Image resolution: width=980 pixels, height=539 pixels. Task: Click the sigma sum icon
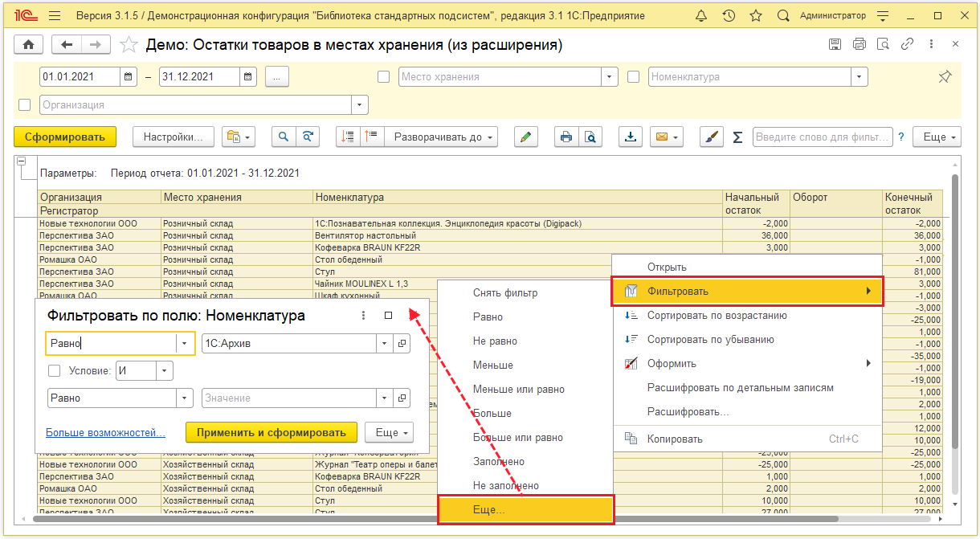pyautogui.click(x=737, y=137)
